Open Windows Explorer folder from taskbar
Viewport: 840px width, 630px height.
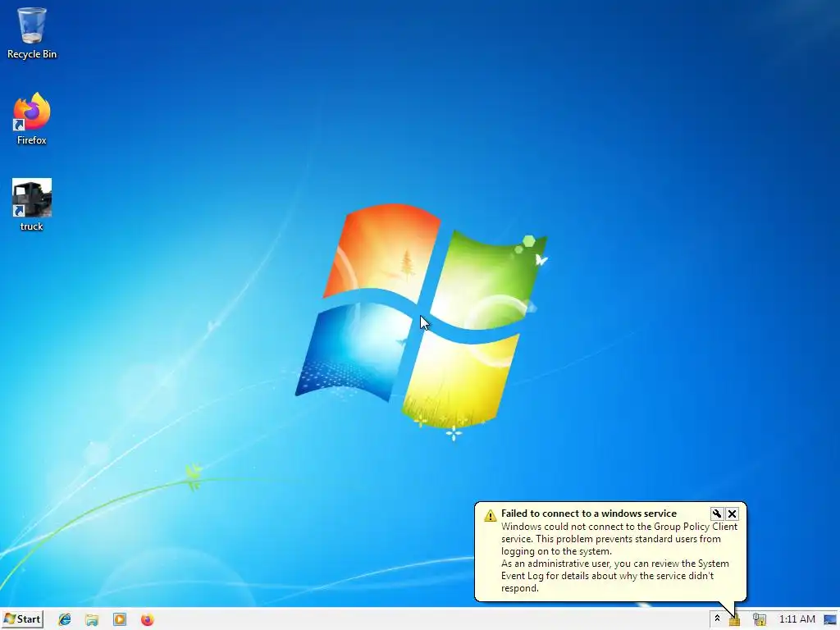tap(92, 620)
